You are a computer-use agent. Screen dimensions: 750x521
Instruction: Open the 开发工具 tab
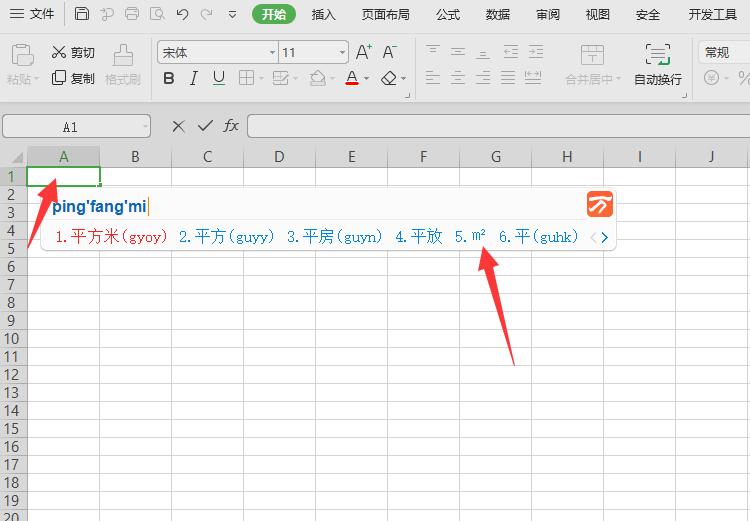click(712, 14)
